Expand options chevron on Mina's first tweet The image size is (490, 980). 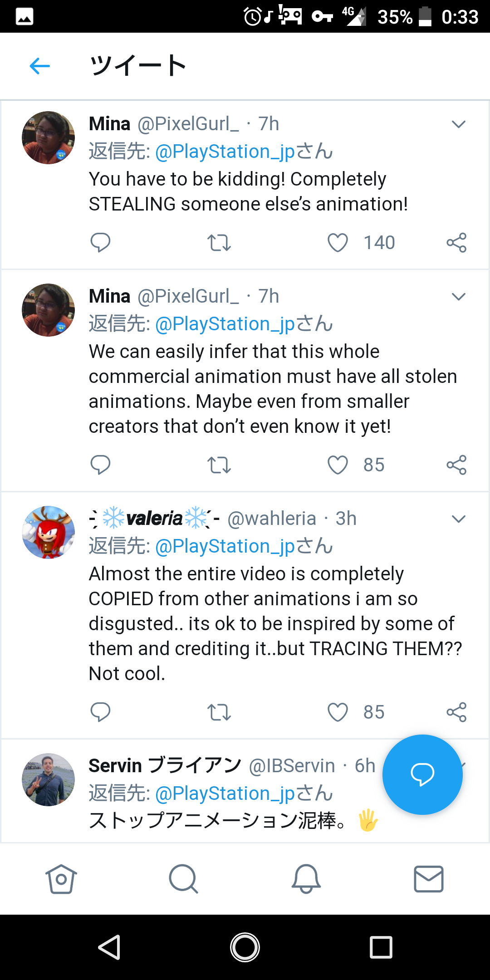[x=459, y=124]
